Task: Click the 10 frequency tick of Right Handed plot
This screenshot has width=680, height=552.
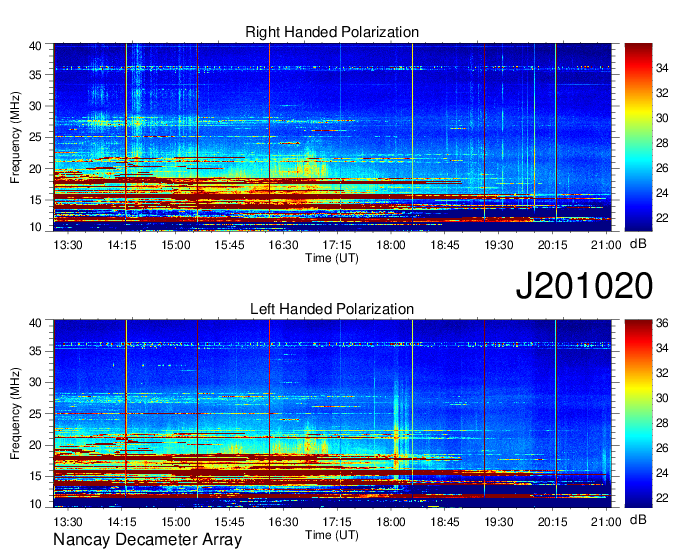Action: pos(35,227)
